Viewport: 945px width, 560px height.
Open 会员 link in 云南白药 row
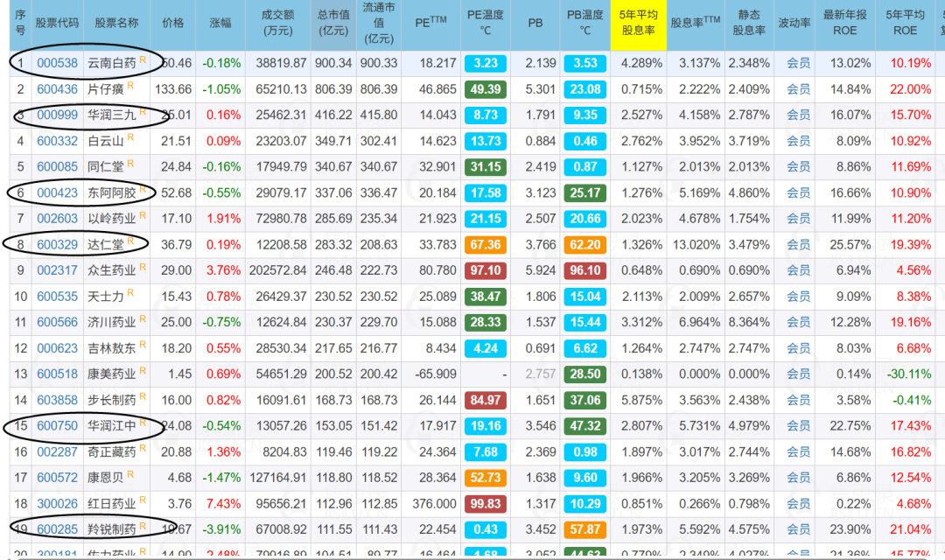click(799, 63)
